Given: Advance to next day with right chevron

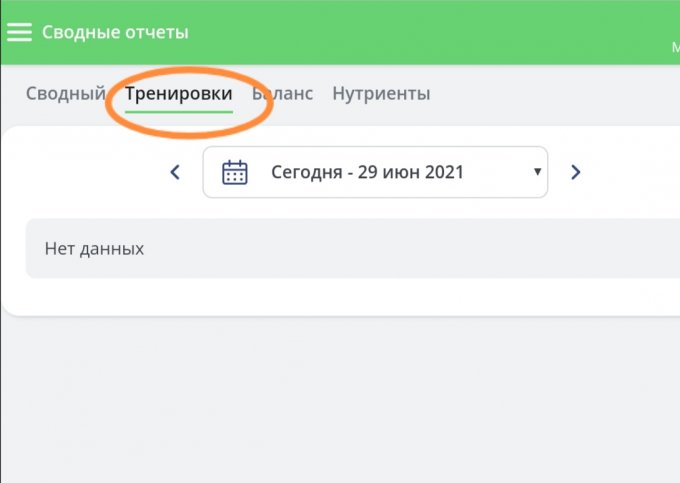Looking at the screenshot, I should 575,172.
